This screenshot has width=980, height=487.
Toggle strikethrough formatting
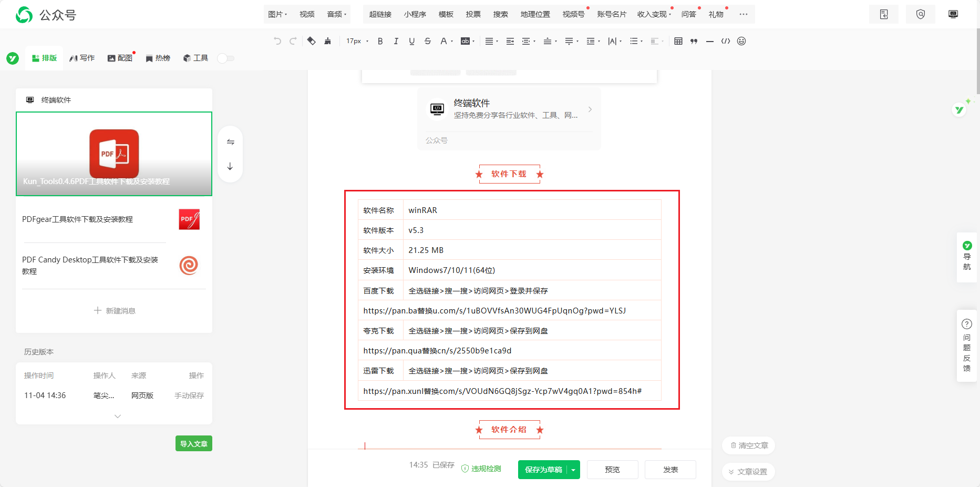[428, 41]
